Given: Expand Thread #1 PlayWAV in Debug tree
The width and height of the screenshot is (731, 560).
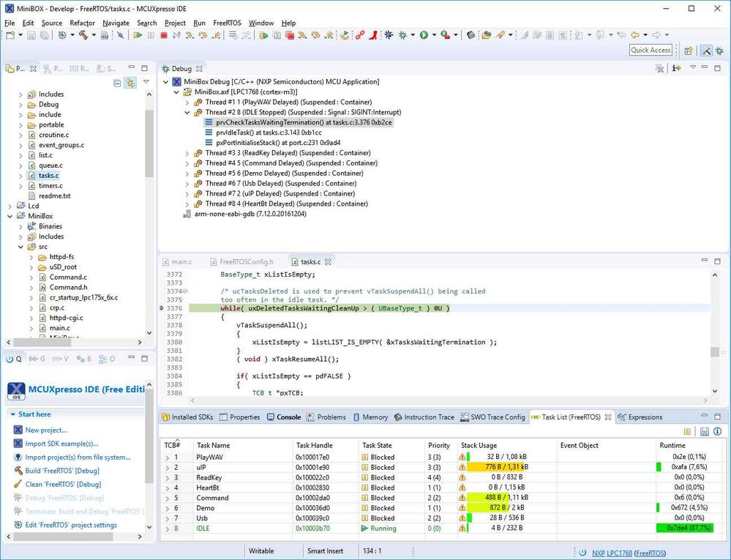Looking at the screenshot, I should click(187, 102).
